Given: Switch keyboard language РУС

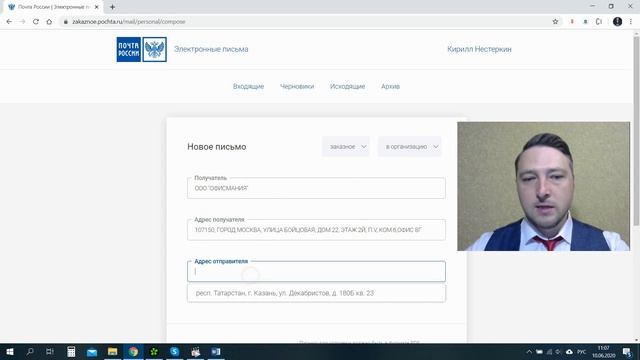Looking at the screenshot, I should click(582, 351).
